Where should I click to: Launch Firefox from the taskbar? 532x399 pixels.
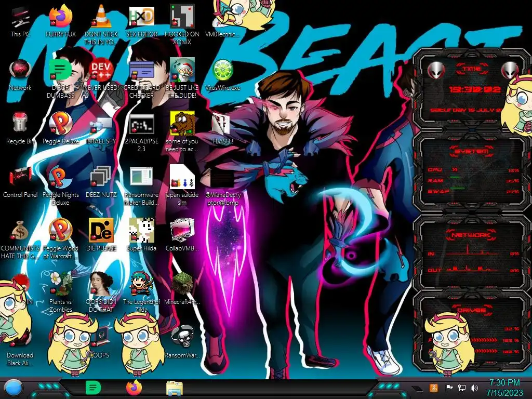[134, 388]
